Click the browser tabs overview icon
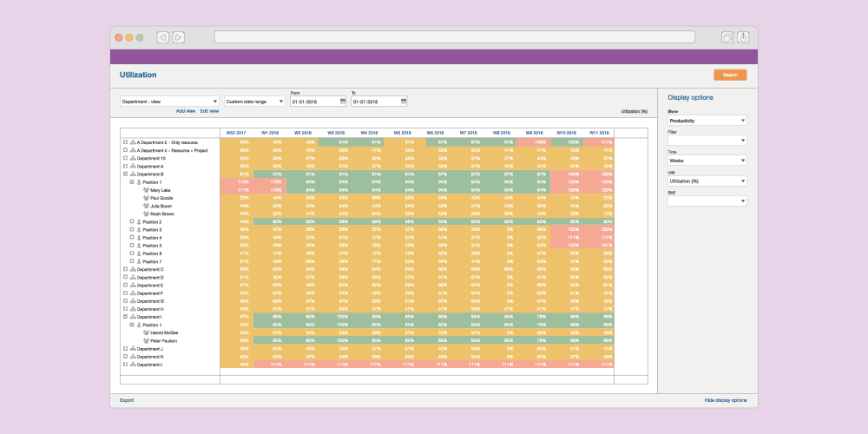Screen dimensions: 868x434 [x=727, y=37]
